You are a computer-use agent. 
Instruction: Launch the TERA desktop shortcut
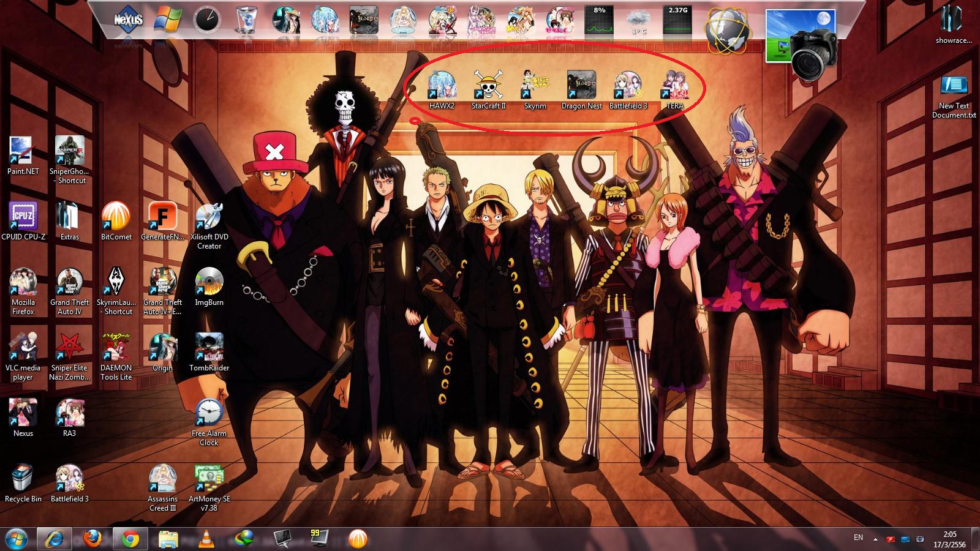click(x=674, y=90)
